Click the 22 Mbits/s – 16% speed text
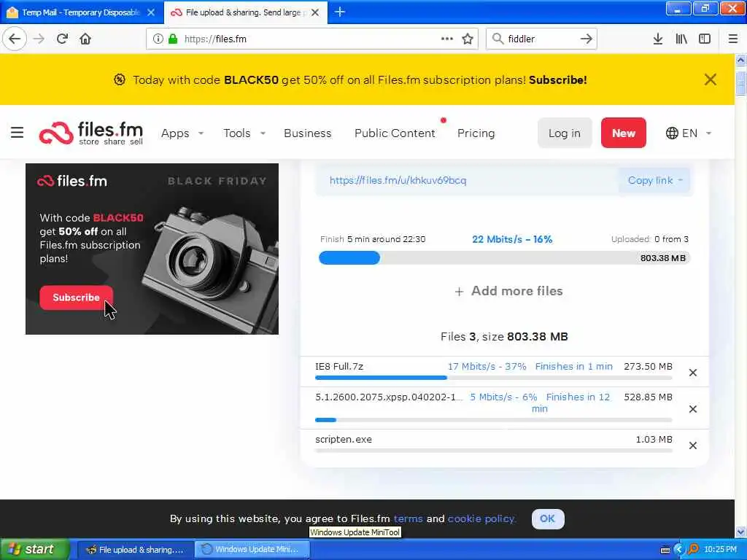The image size is (747, 560). (x=512, y=239)
